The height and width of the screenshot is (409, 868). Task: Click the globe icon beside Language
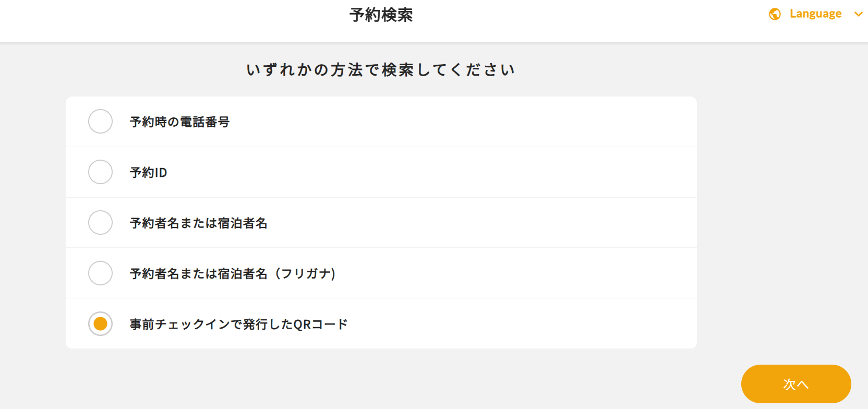[x=775, y=14]
